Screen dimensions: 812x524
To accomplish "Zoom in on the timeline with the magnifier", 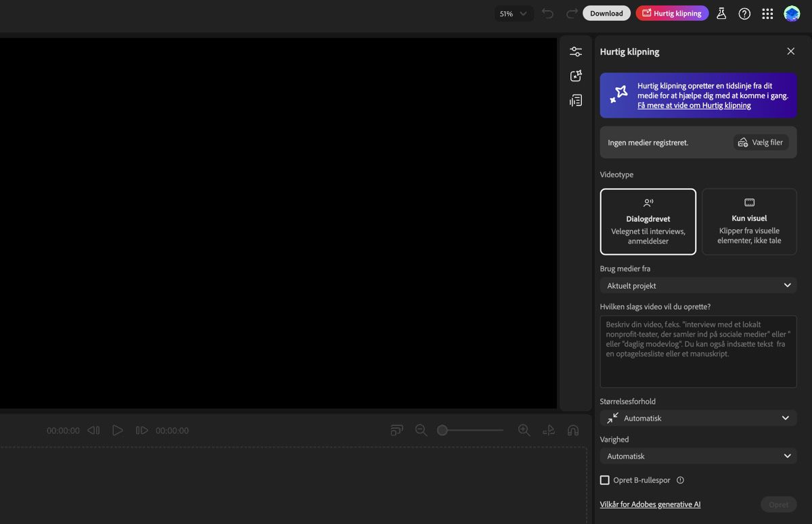I will (x=524, y=430).
